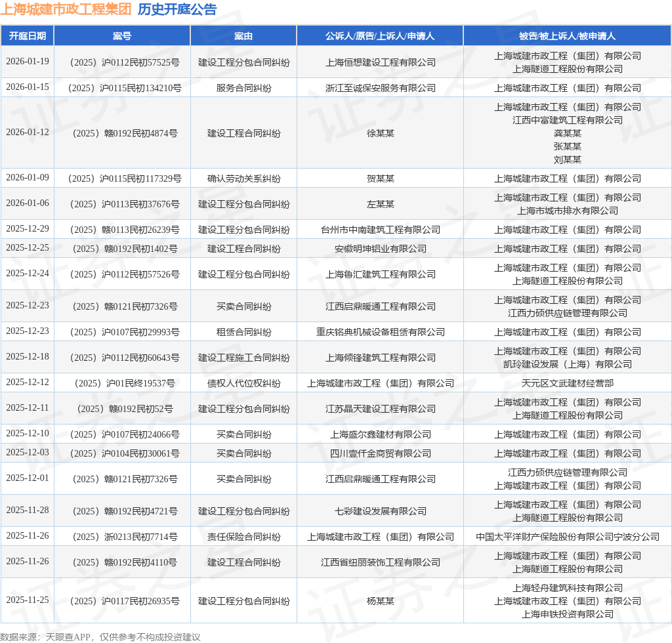Click the 被告/被上诉人/被申请人 column header

pos(568,36)
